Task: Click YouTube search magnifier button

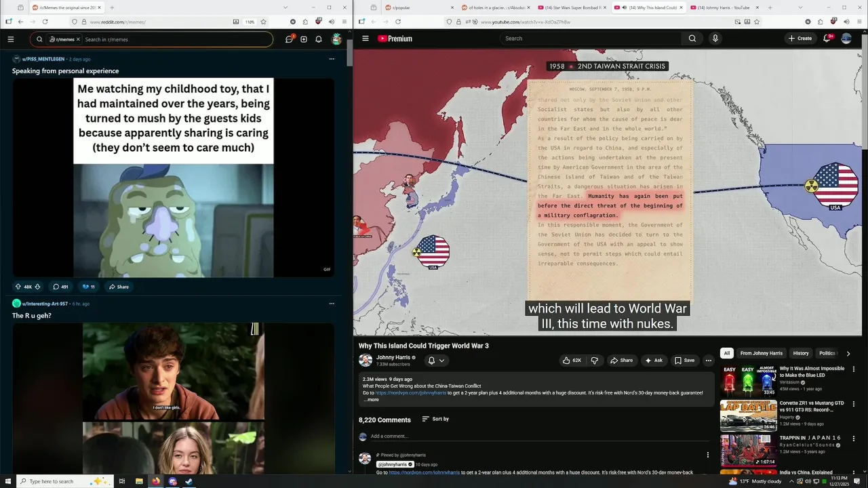Action: 692,39
